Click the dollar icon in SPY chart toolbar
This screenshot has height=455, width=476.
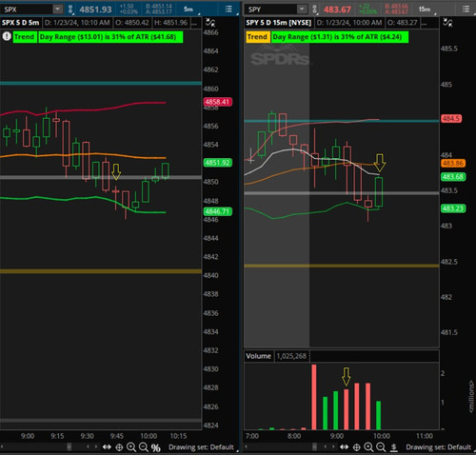click(393, 447)
